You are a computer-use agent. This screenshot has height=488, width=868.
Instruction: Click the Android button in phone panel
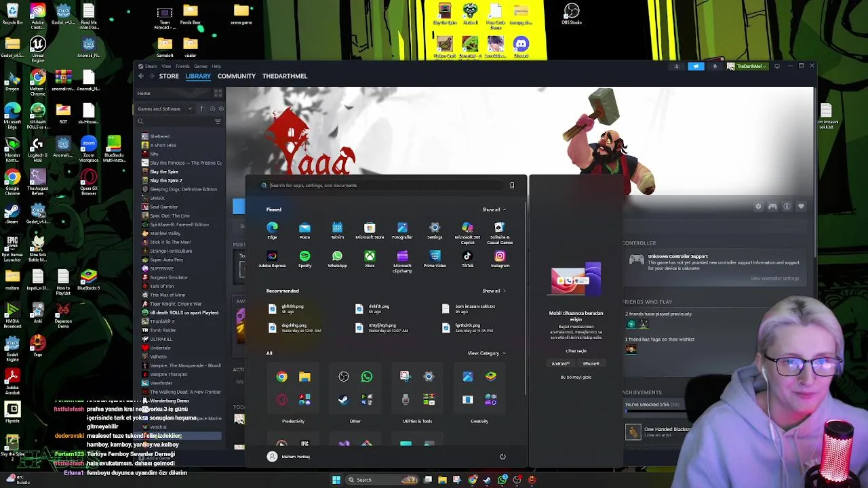pyautogui.click(x=560, y=363)
